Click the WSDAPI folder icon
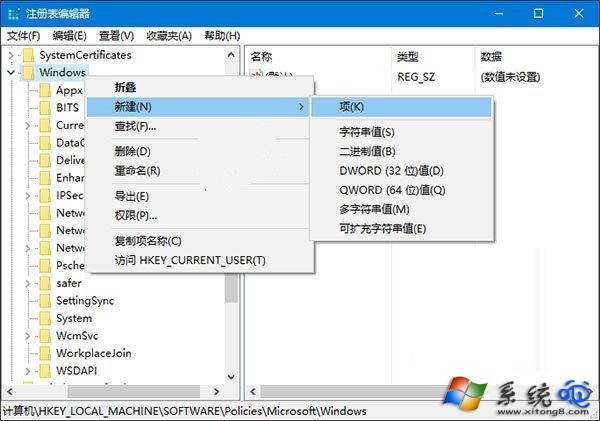The width and height of the screenshot is (600, 421). (x=45, y=371)
